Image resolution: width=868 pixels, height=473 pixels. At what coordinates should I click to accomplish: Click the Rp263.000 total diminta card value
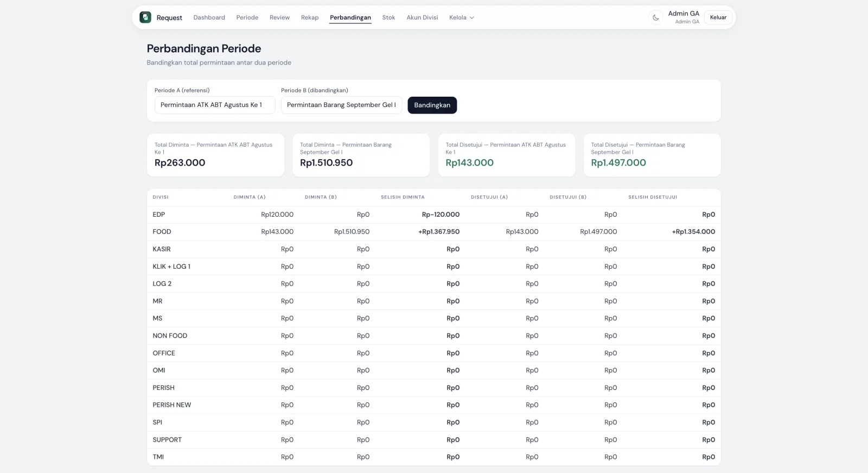(x=180, y=163)
